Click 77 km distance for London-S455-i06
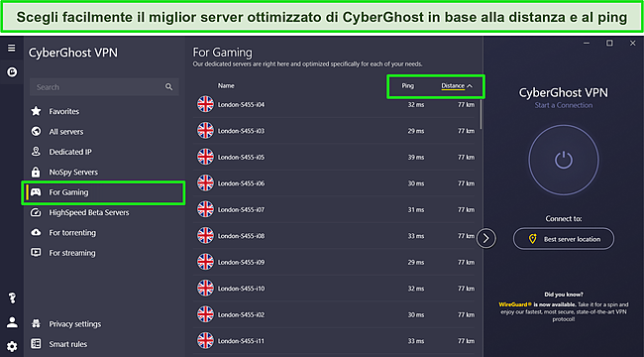This screenshot has width=644, height=357. pyautogui.click(x=467, y=183)
